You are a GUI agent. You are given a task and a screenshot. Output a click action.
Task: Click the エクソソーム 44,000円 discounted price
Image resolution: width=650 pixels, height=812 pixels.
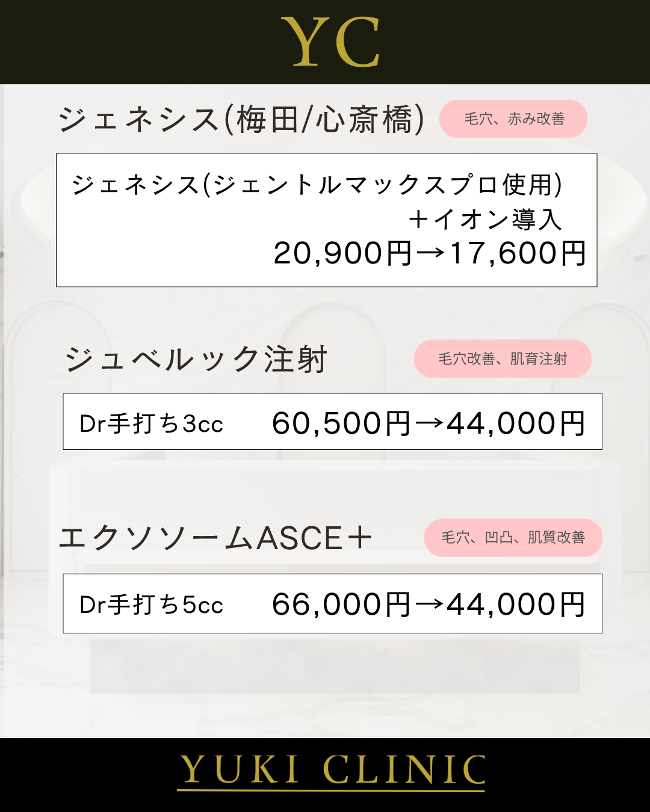tap(516, 604)
